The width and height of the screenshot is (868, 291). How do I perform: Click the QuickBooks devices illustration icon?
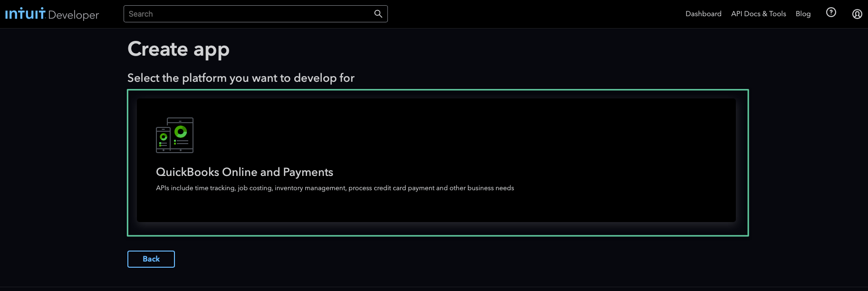point(174,135)
